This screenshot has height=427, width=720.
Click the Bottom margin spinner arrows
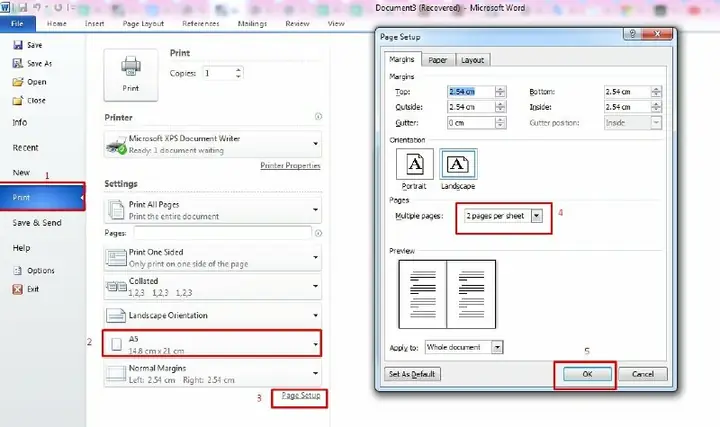click(656, 92)
